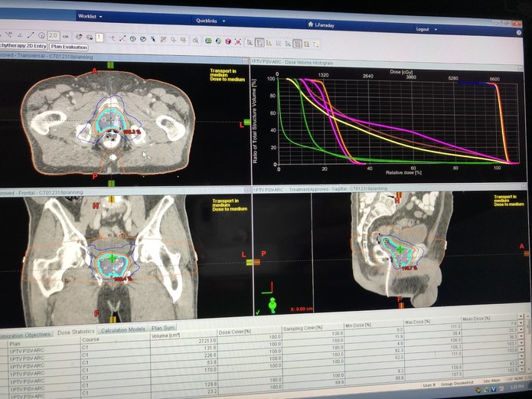
Task: Toggle the greyed fourth layout icon
Action: click(279, 43)
